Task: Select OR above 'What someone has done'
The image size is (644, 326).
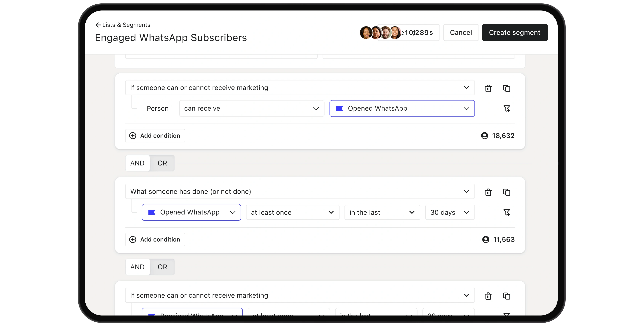Action: (162, 163)
